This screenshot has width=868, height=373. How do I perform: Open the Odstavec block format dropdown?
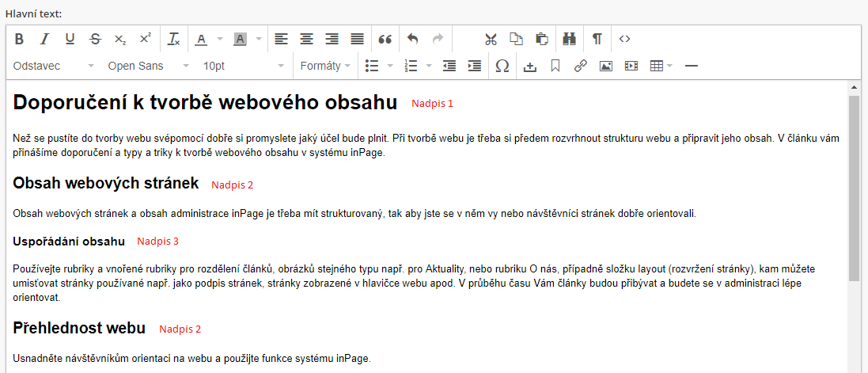(x=54, y=66)
